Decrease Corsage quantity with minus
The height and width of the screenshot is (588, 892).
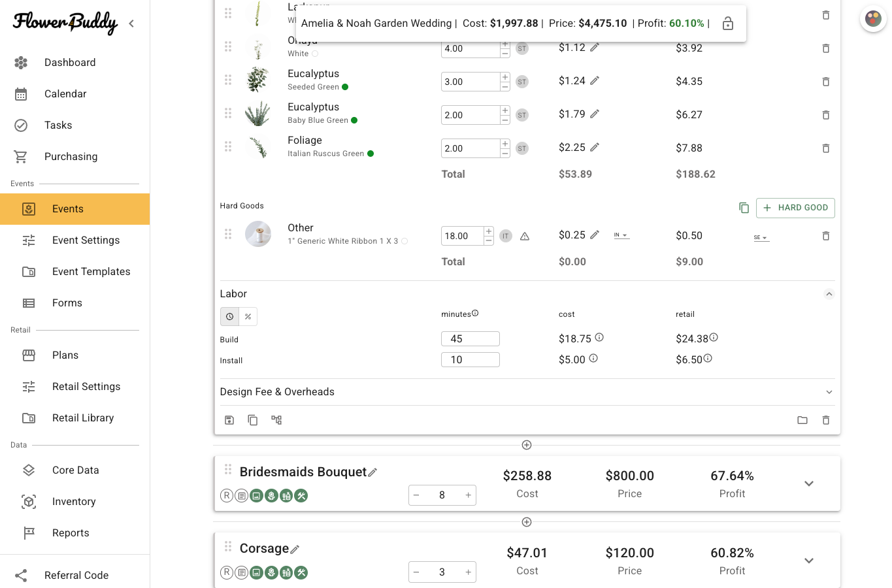(x=416, y=572)
